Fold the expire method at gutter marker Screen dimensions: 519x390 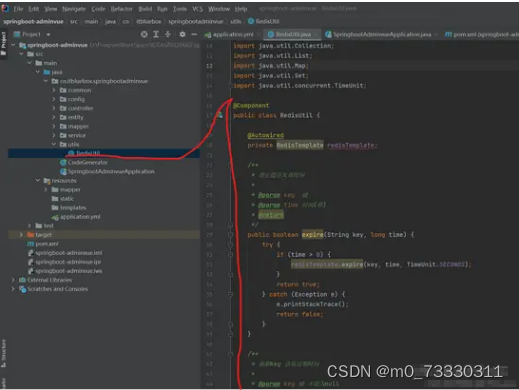(x=230, y=235)
